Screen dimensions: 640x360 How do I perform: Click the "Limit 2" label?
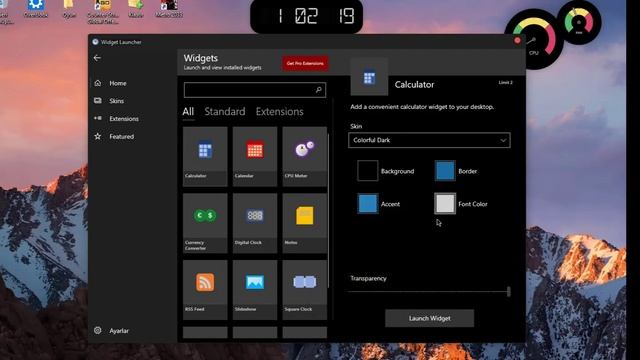[505, 82]
